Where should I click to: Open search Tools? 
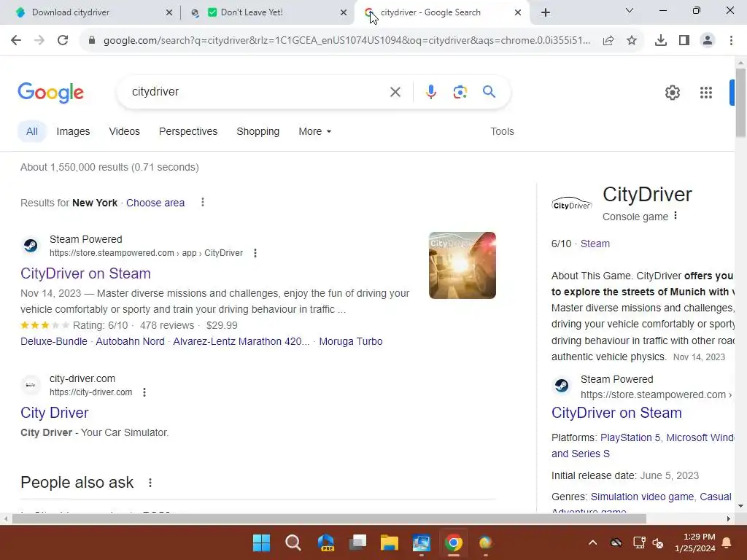coord(502,131)
